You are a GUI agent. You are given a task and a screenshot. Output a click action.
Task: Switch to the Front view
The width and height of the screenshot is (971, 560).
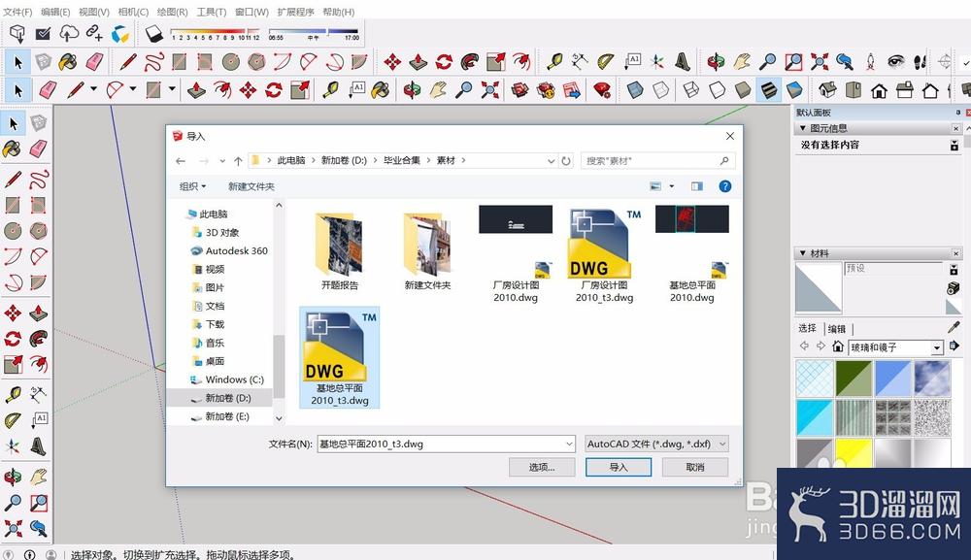point(879,91)
